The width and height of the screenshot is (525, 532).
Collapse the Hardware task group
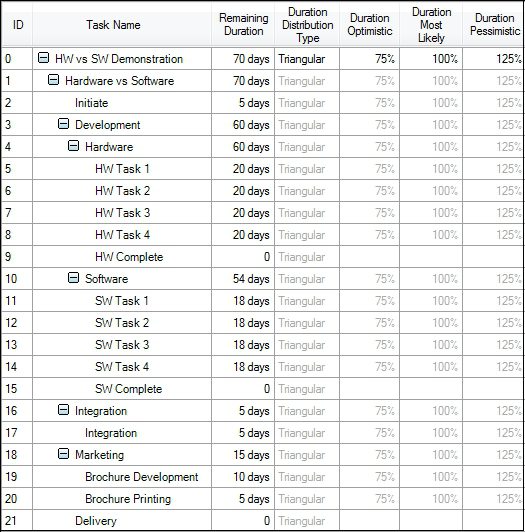[x=73, y=146]
